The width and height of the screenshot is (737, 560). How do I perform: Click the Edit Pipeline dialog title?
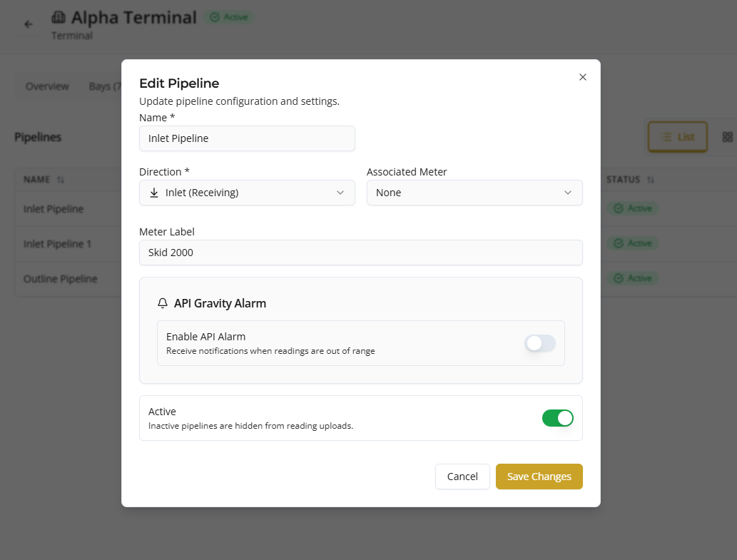click(x=179, y=83)
